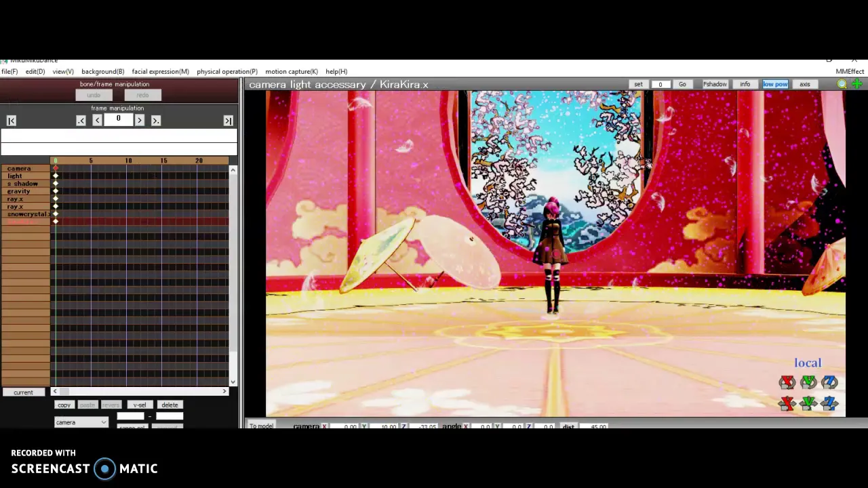Select the gravity keyframe diamond at frame 0
Screen dimensions: 868x488
56,191
